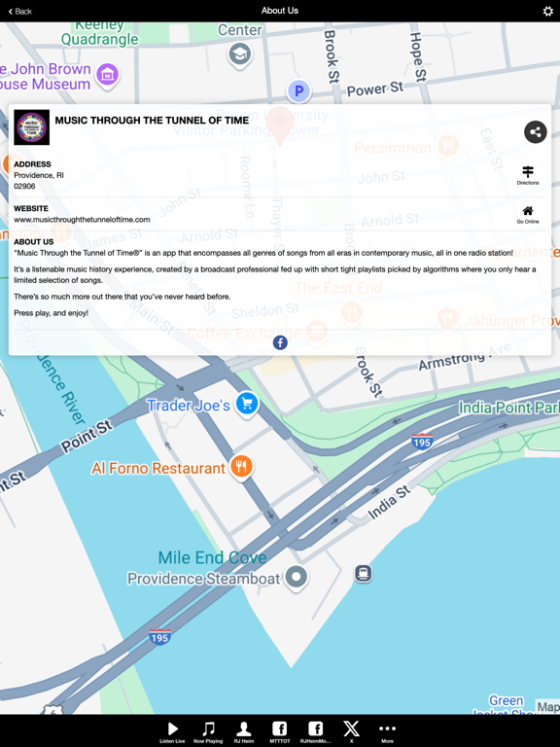Go back using the Back button

coord(20,11)
